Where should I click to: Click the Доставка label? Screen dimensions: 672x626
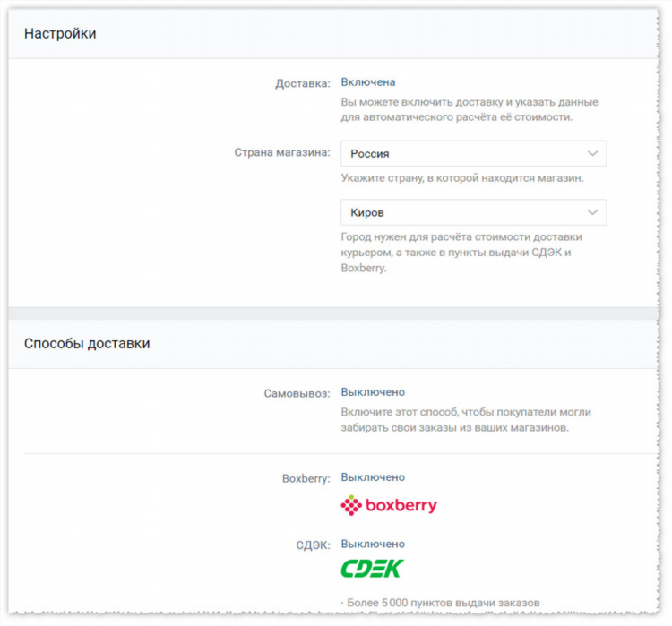tap(303, 83)
